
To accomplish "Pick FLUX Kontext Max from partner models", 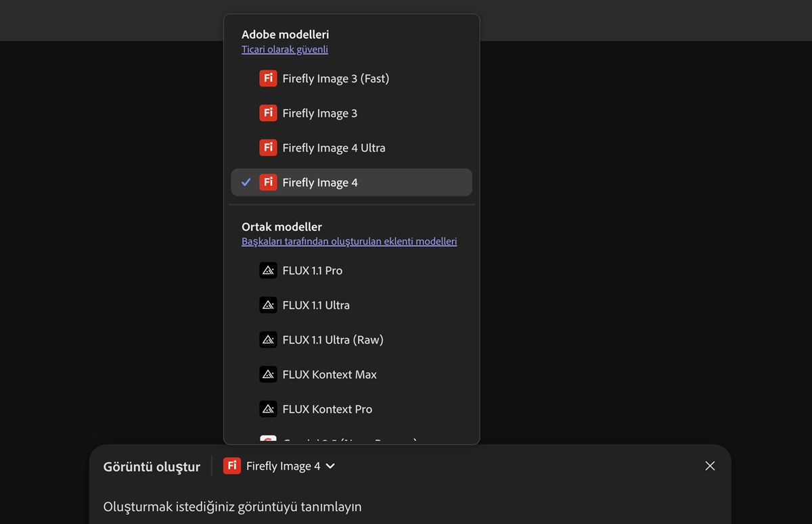I will pos(330,374).
